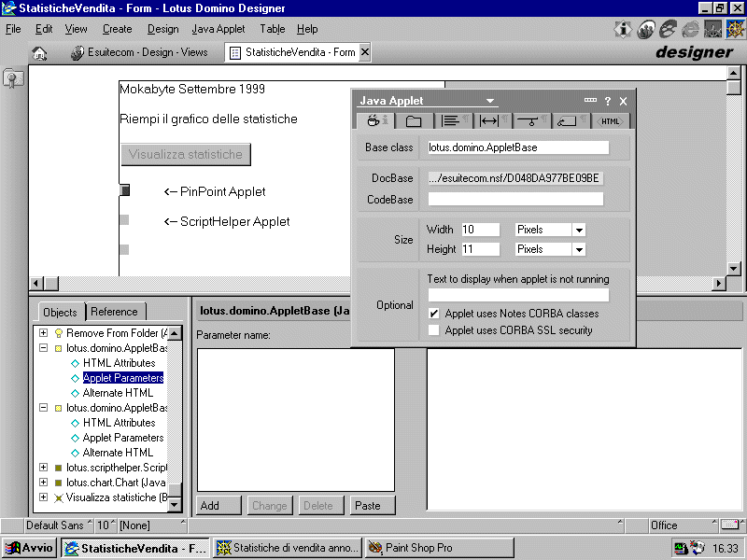The image size is (747, 560).
Task: Click the Paste parameter button
Action: (x=373, y=505)
